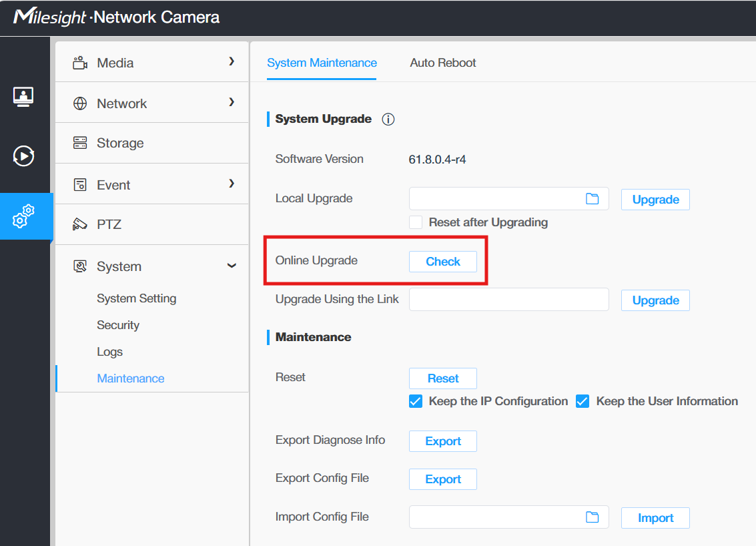The image size is (756, 546).
Task: Export the Diagnose Info
Action: coord(442,441)
